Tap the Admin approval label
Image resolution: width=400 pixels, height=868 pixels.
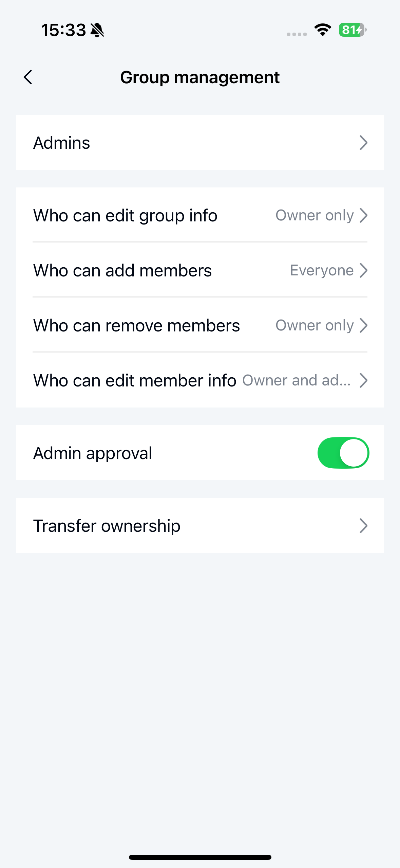(93, 453)
